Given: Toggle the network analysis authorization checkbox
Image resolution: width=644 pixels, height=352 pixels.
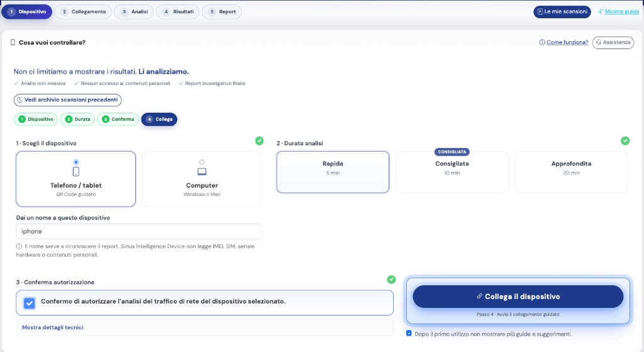Looking at the screenshot, I should (29, 303).
